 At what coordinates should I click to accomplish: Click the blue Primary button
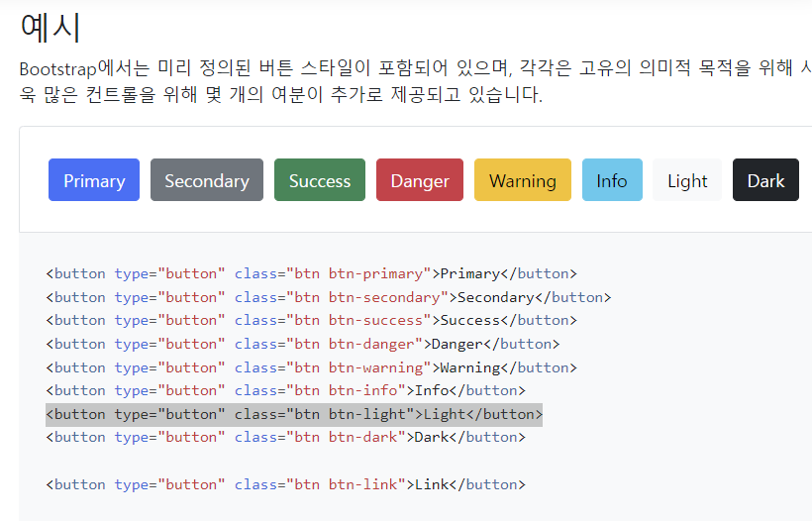(x=94, y=179)
